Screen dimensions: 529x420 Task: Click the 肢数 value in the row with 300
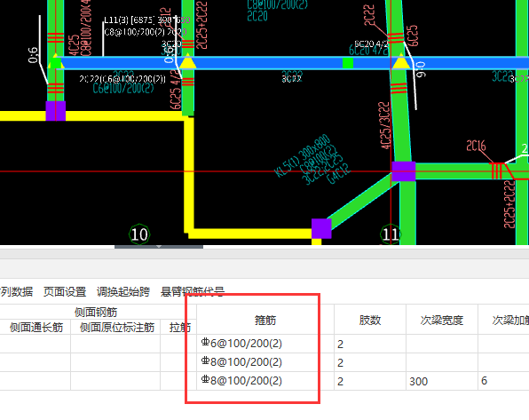[x=370, y=381]
